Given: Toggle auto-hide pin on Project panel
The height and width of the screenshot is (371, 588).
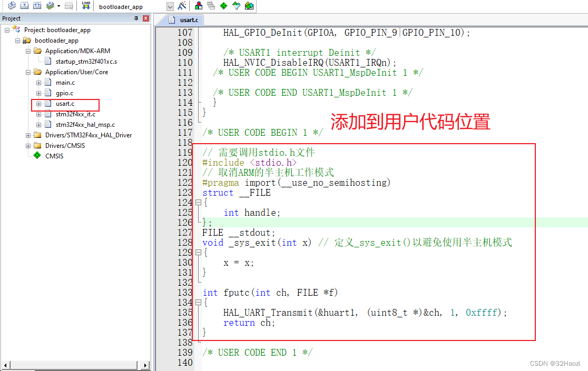Looking at the screenshot, I should click(x=136, y=18).
